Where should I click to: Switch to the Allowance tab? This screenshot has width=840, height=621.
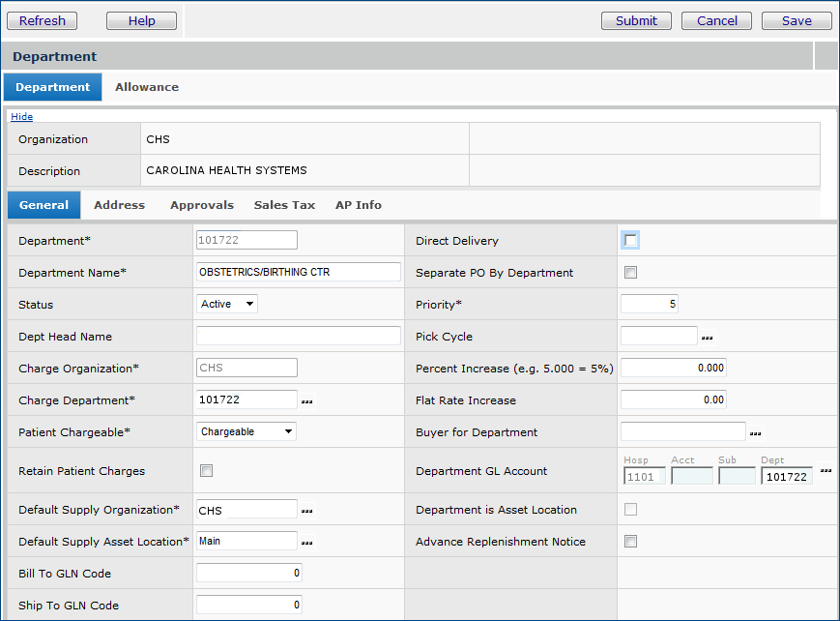coord(147,87)
